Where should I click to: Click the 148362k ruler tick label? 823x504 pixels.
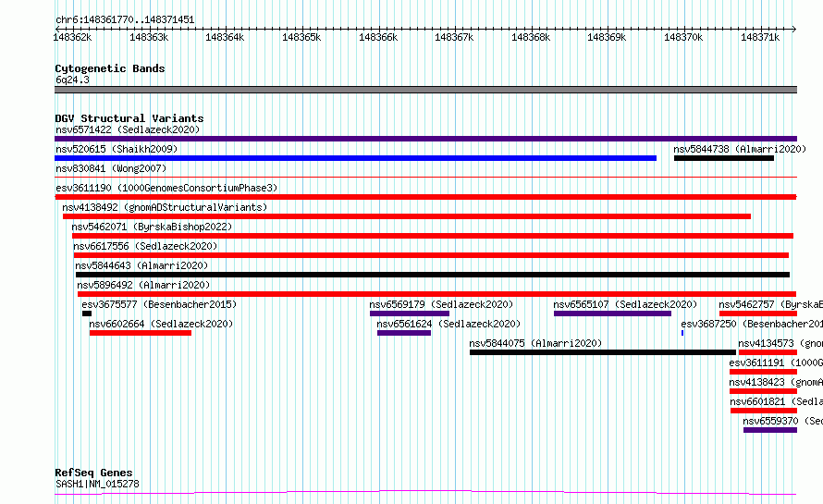72,37
